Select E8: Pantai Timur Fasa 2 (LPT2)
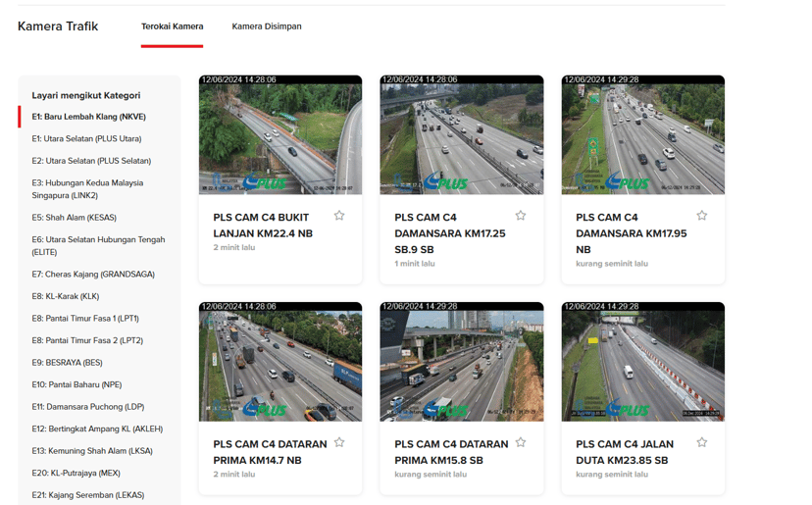Screen dimensions: 812x505 tap(87, 340)
